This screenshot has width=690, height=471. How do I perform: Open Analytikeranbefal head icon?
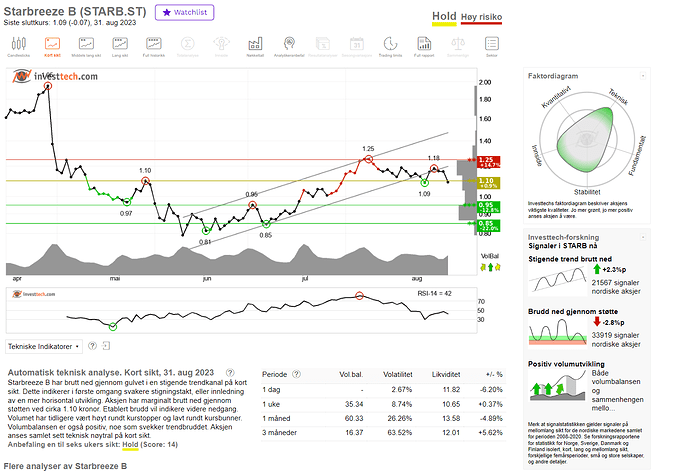(289, 47)
